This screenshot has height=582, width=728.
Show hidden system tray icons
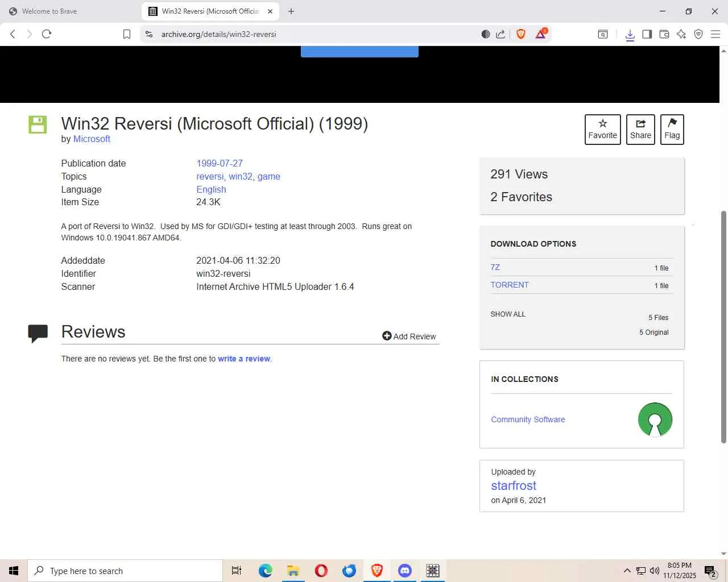tap(627, 571)
